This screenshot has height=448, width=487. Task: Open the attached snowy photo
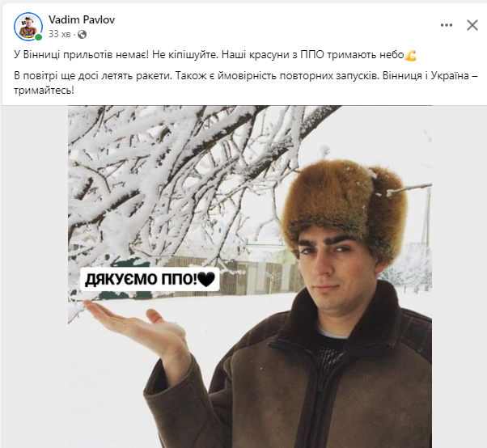pos(250,277)
